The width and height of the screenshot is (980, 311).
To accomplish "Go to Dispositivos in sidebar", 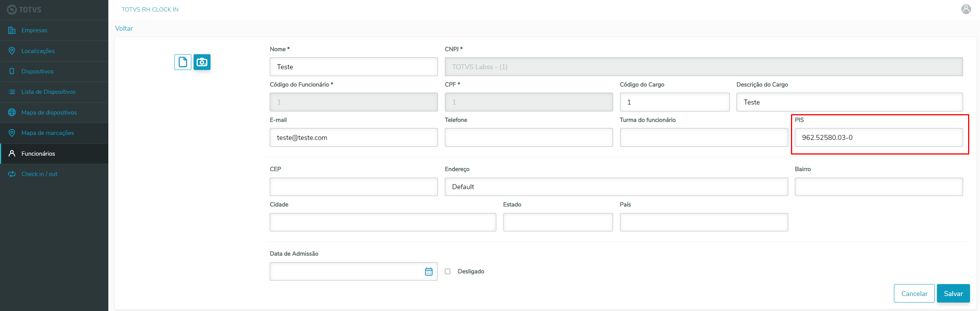I will point(37,72).
